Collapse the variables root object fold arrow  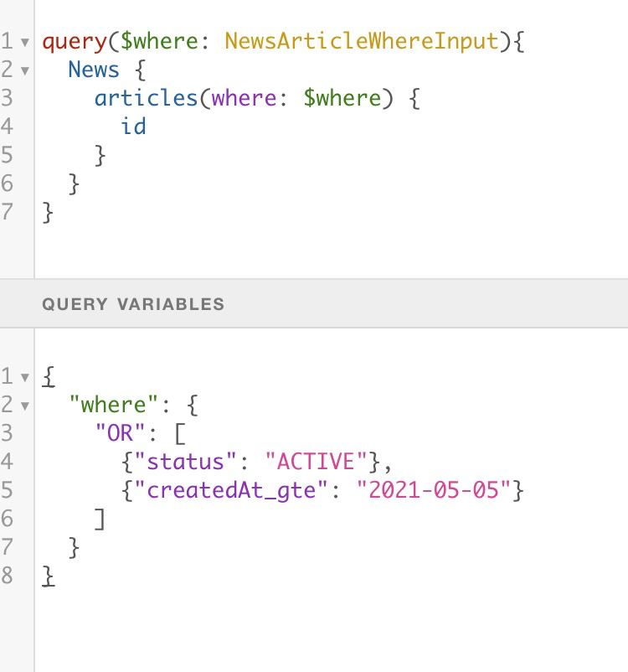25,377
